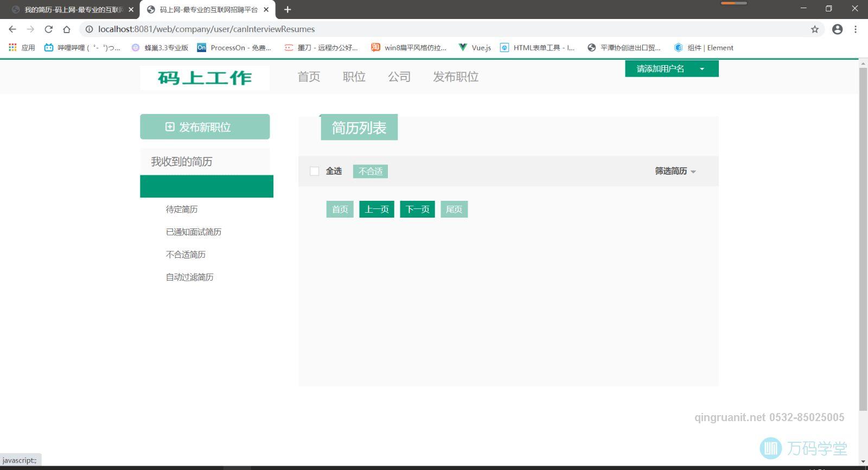868x470 pixels.
Task: Open the 蜂巢3.3专业版 bookmark
Action: click(x=160, y=48)
